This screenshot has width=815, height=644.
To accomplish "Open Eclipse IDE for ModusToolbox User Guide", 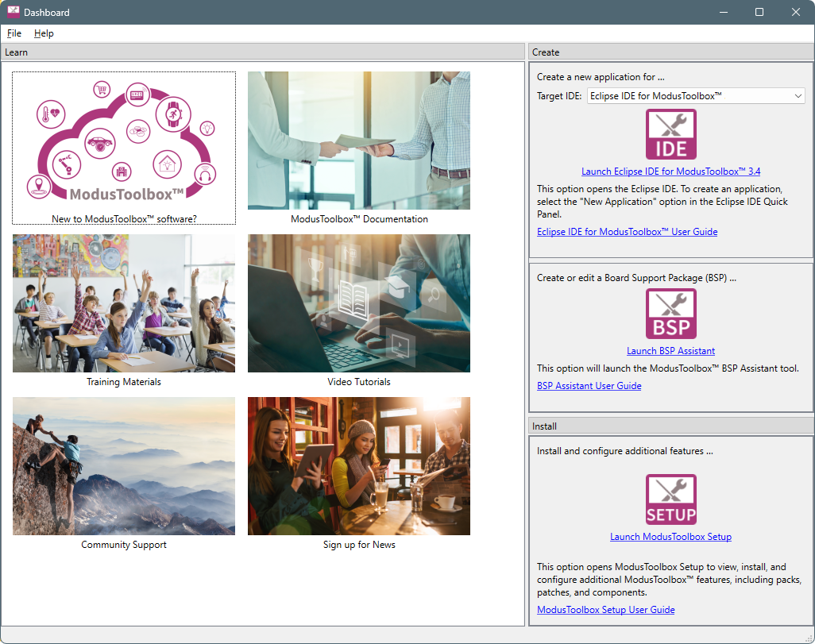I will tap(627, 232).
